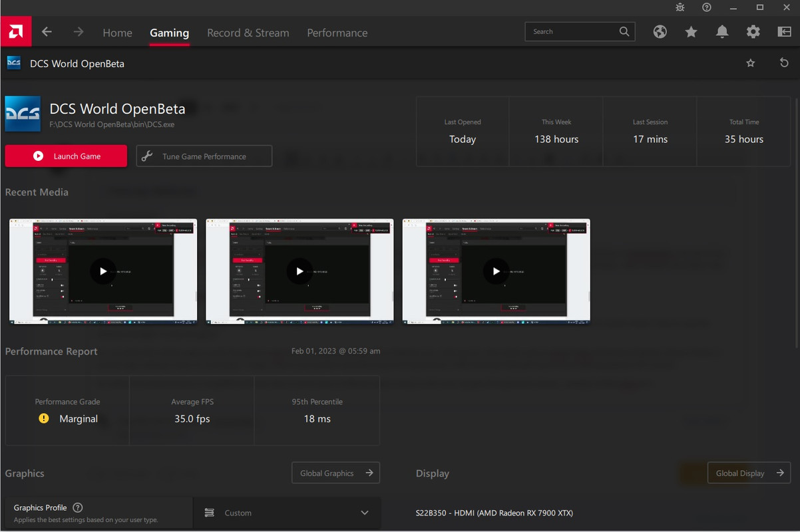Screen dimensions: 800x532
Task: Open the Home tab
Action: coord(117,33)
